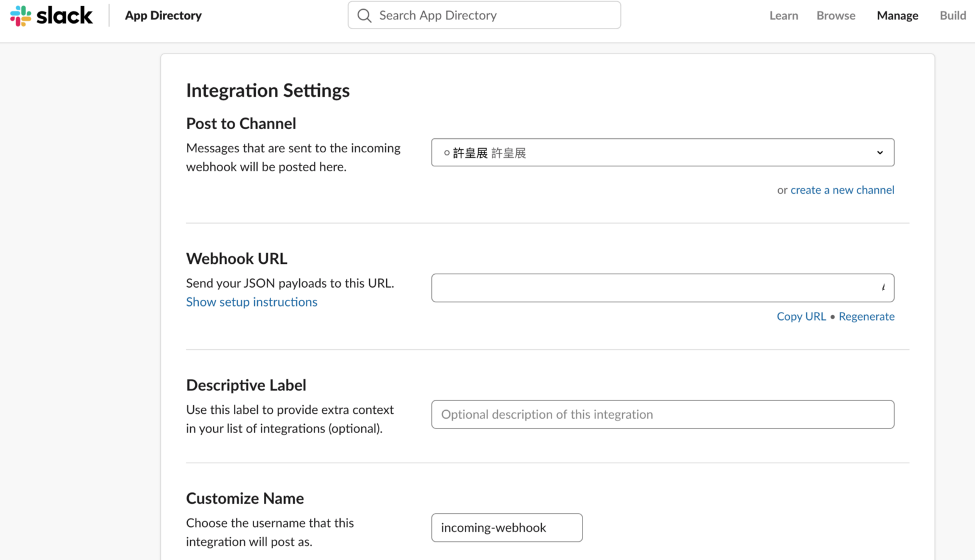Viewport: 975px width, 560px height.
Task: Click the Descriptive Label input field
Action: (x=663, y=414)
